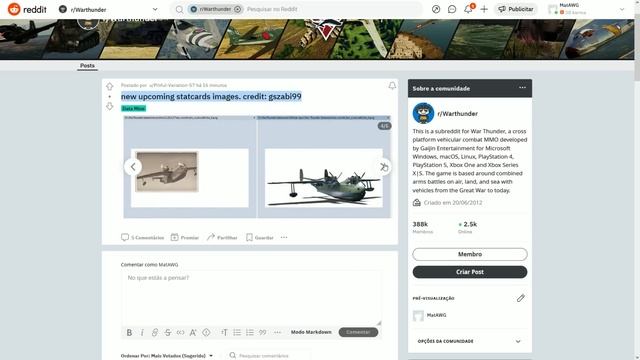The height and width of the screenshot is (360, 640).
Task: Open r/Warthunder link in sidebar
Action: 458,114
